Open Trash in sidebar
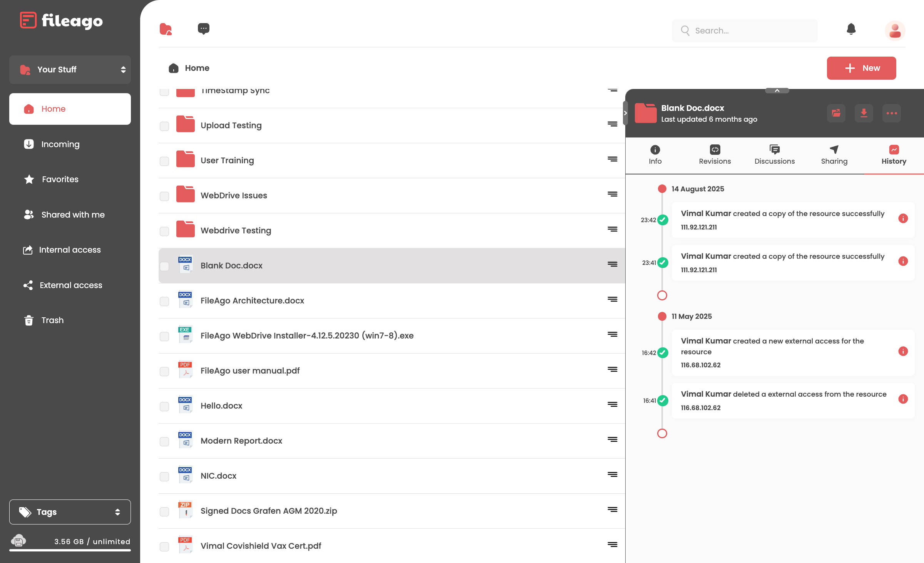 (x=70, y=320)
